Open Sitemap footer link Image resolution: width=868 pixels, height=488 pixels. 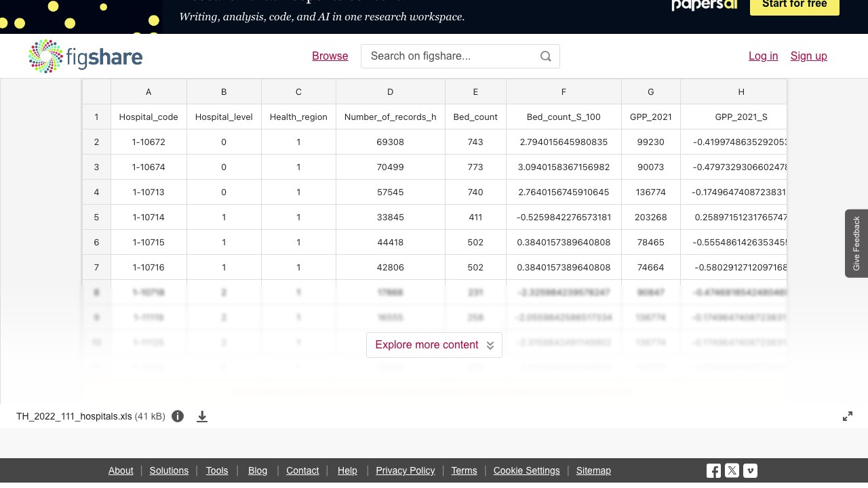click(593, 470)
